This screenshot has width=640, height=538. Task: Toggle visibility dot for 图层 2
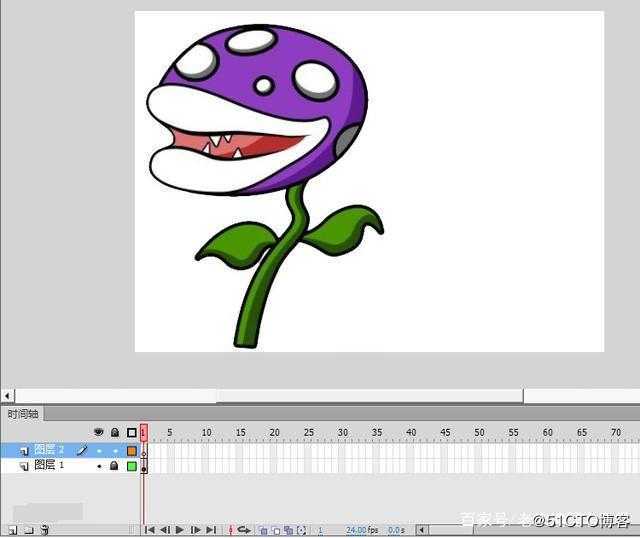[x=99, y=451]
